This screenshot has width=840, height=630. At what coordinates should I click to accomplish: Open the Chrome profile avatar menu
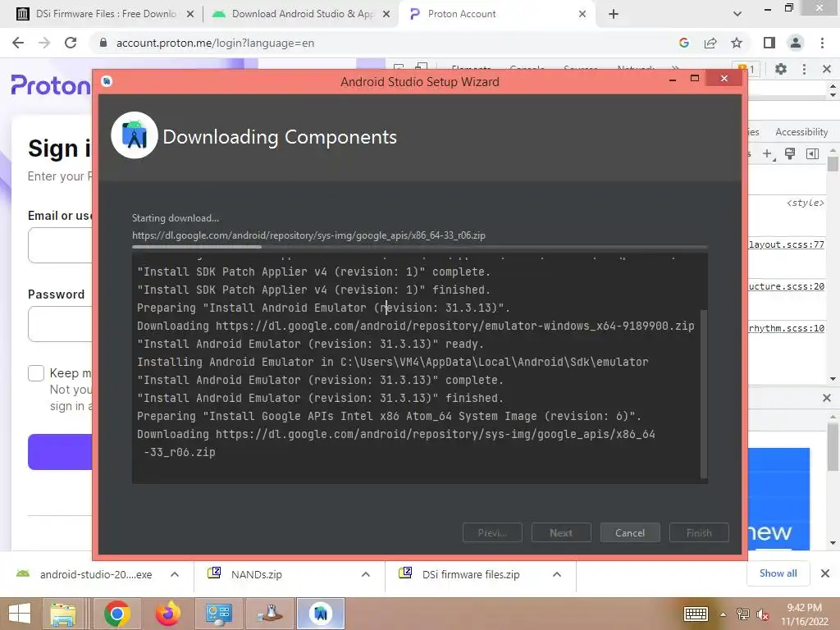click(x=796, y=43)
